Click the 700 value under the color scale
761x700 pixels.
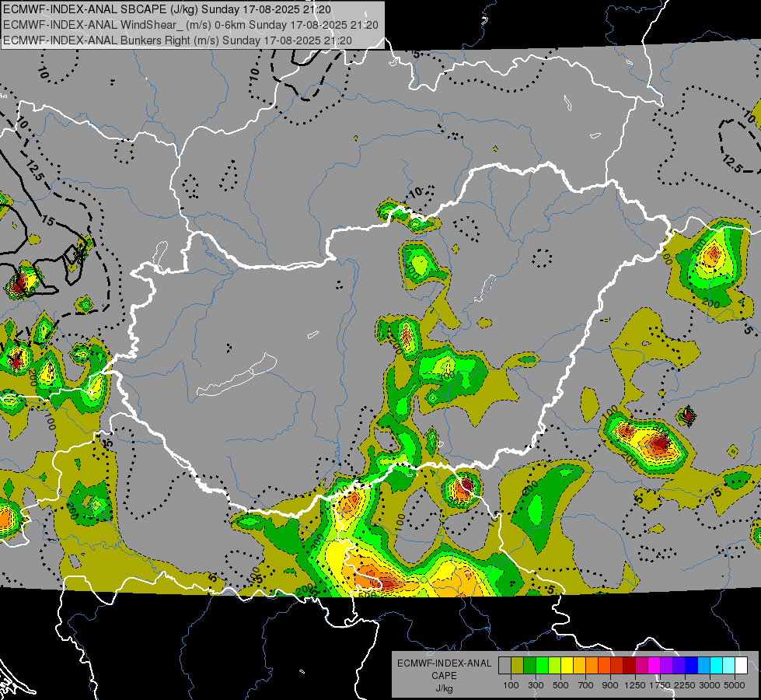[x=586, y=685]
